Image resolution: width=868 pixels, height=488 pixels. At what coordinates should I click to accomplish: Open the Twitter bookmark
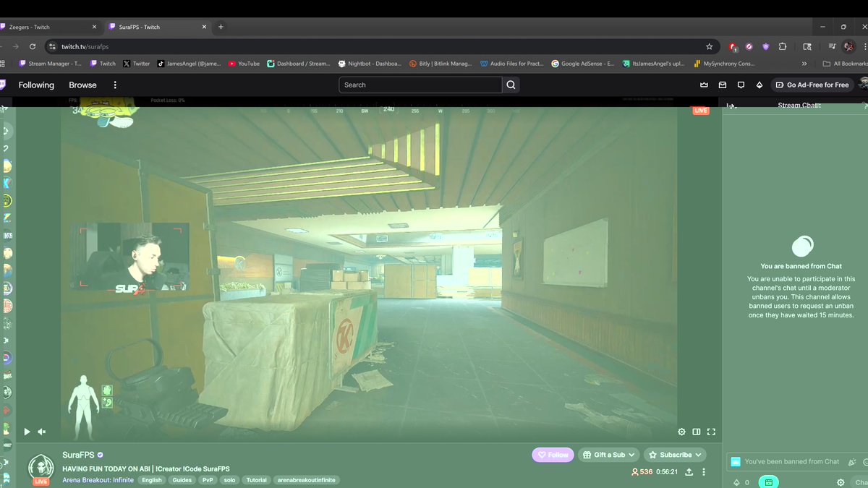pos(137,64)
